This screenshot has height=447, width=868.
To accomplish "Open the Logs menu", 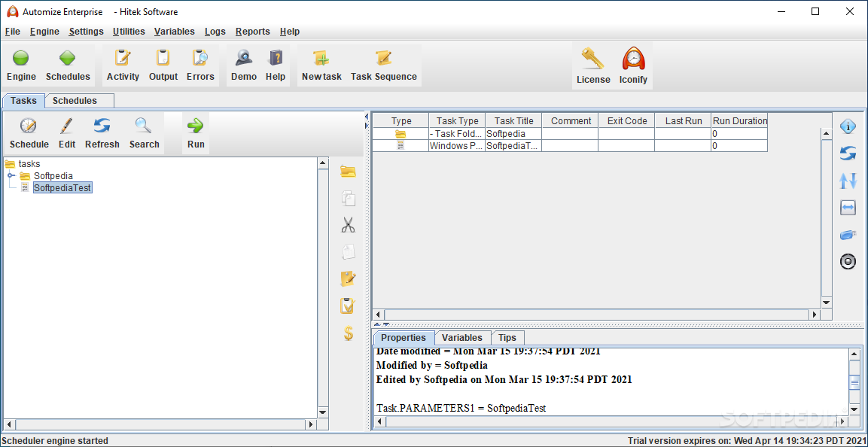I will tap(215, 32).
